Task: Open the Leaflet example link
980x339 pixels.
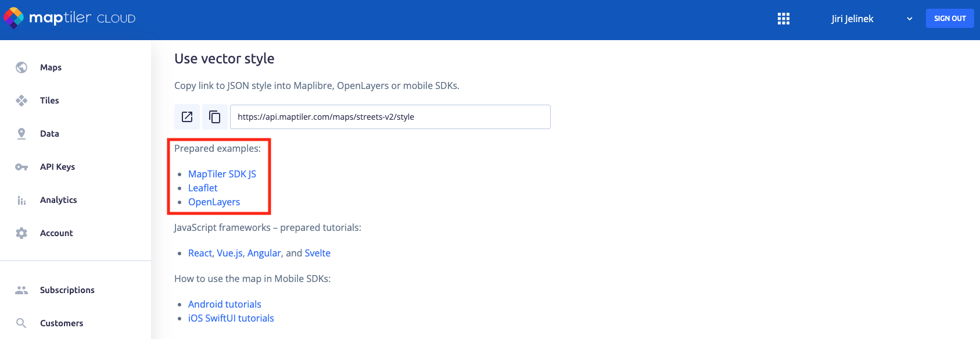Action: point(203,188)
